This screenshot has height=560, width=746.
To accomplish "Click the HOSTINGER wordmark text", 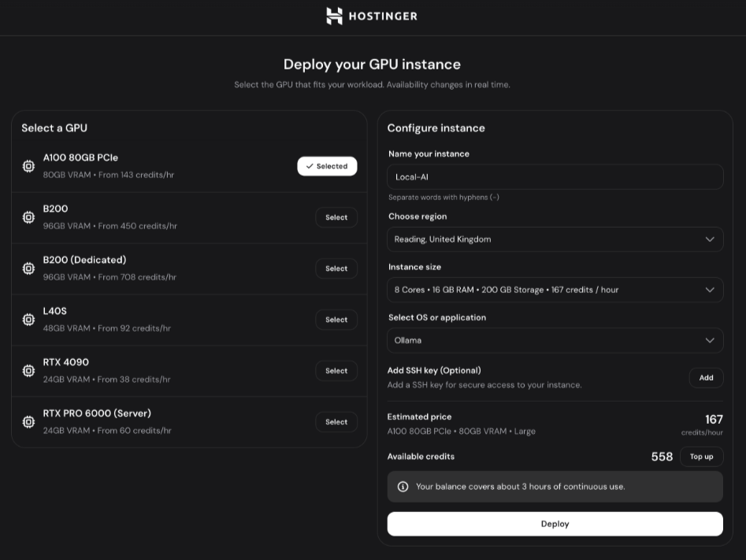I will (x=383, y=17).
